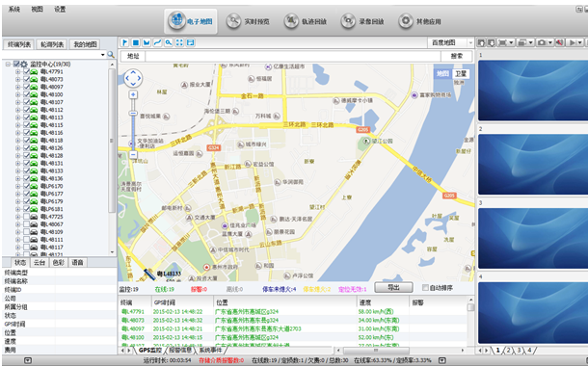Uncheck the 粤L47791 vehicle checkbox
The width and height of the screenshot is (588, 366).
(26, 71)
